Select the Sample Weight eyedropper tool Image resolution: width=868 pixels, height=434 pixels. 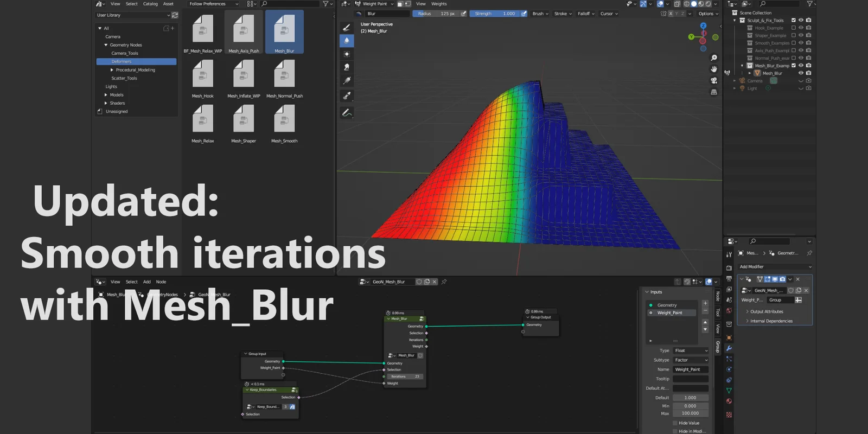[x=347, y=96]
